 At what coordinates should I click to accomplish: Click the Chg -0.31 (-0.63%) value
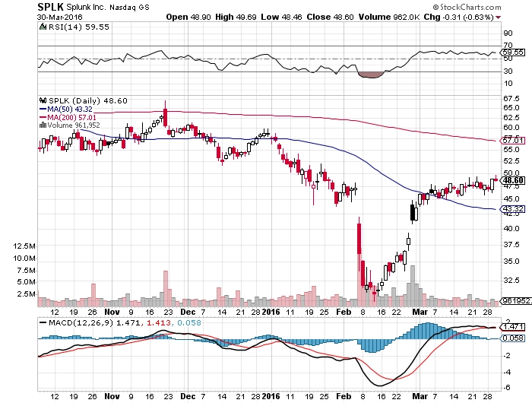pos(459,17)
